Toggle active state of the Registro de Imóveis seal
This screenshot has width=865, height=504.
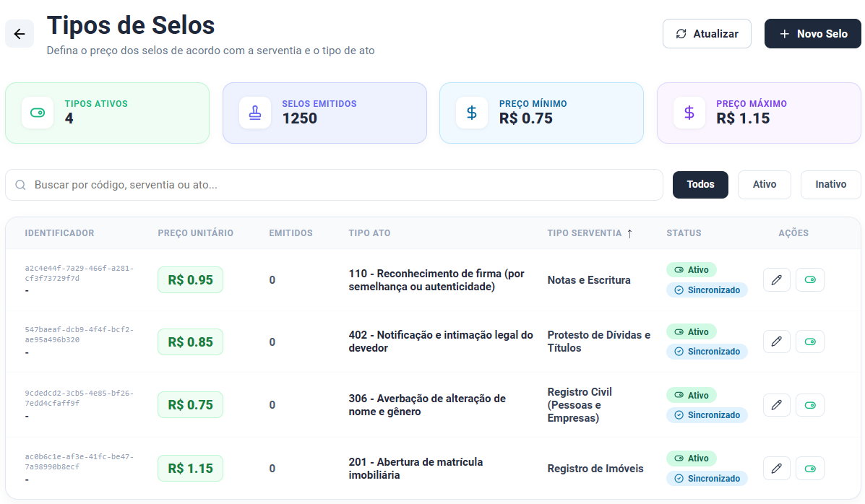tap(810, 469)
